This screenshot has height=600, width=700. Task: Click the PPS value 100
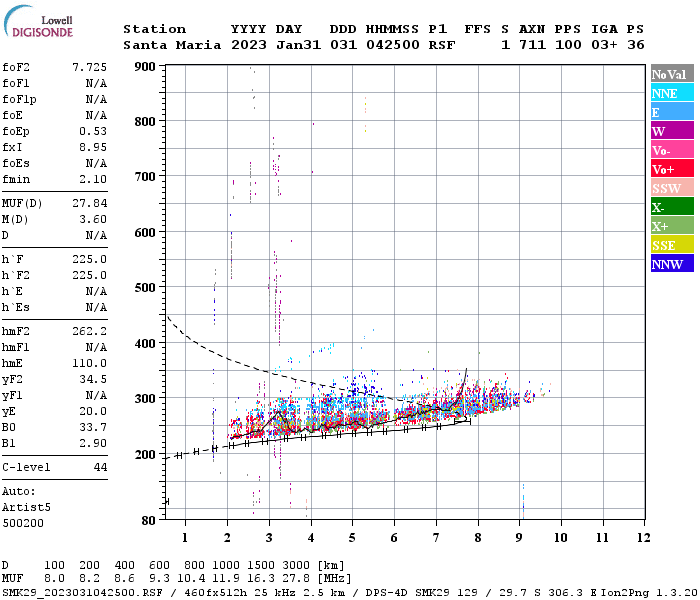point(568,45)
